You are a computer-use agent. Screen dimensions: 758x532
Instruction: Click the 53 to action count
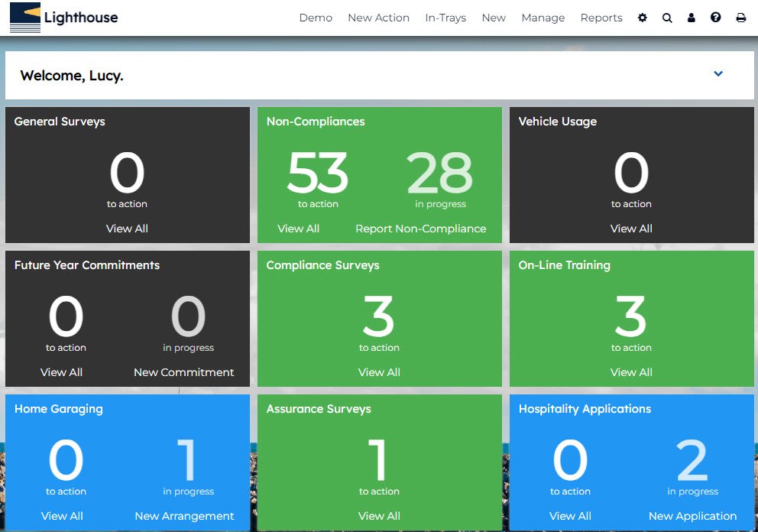318,174
